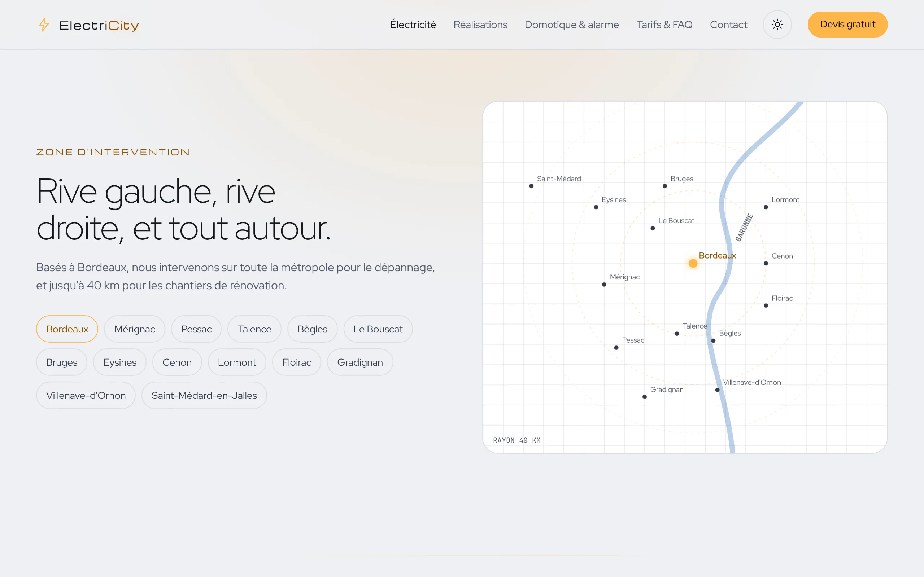Choose the Saint-Médard-en-Jalles chip
The image size is (924, 577).
pos(204,395)
